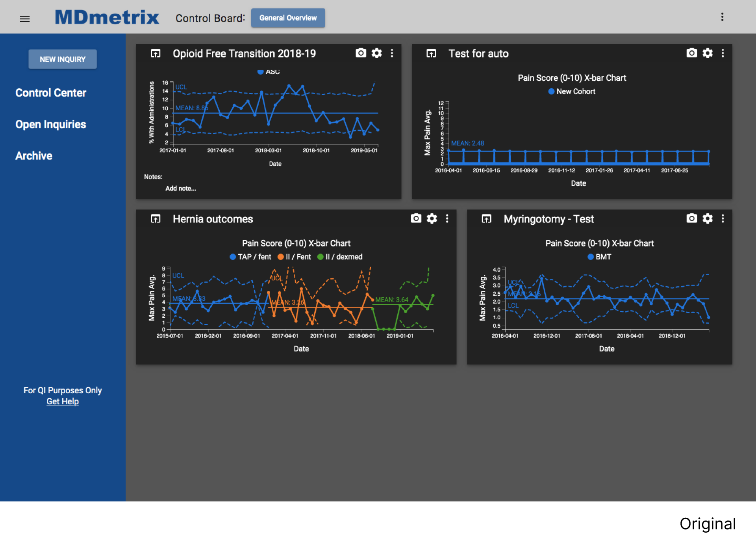Click the NEW INQUIRY button
This screenshot has height=550, width=756.
(x=63, y=59)
